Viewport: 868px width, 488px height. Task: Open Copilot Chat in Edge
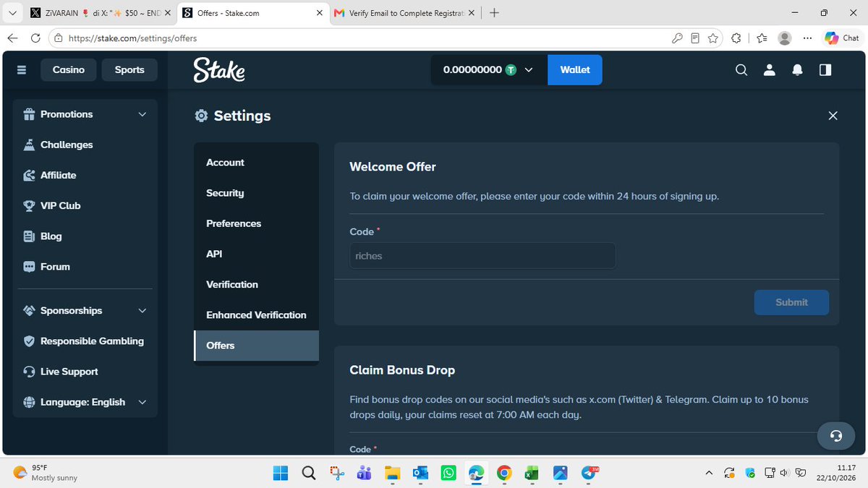[x=843, y=38]
